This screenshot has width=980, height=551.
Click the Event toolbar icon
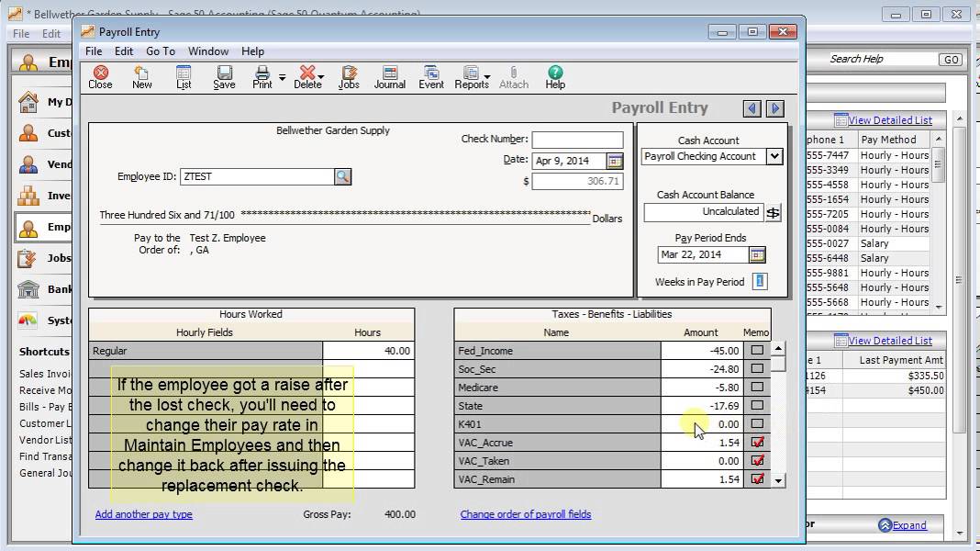pyautogui.click(x=431, y=77)
